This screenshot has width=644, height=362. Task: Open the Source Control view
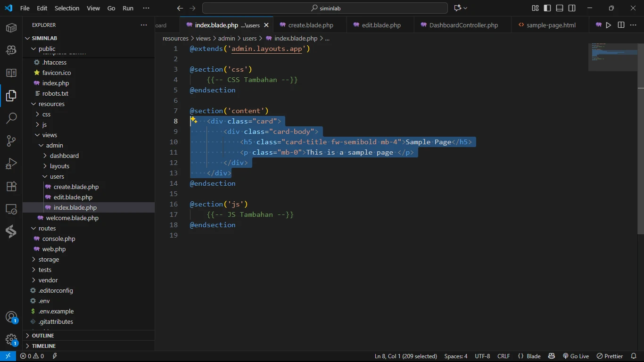(11, 140)
